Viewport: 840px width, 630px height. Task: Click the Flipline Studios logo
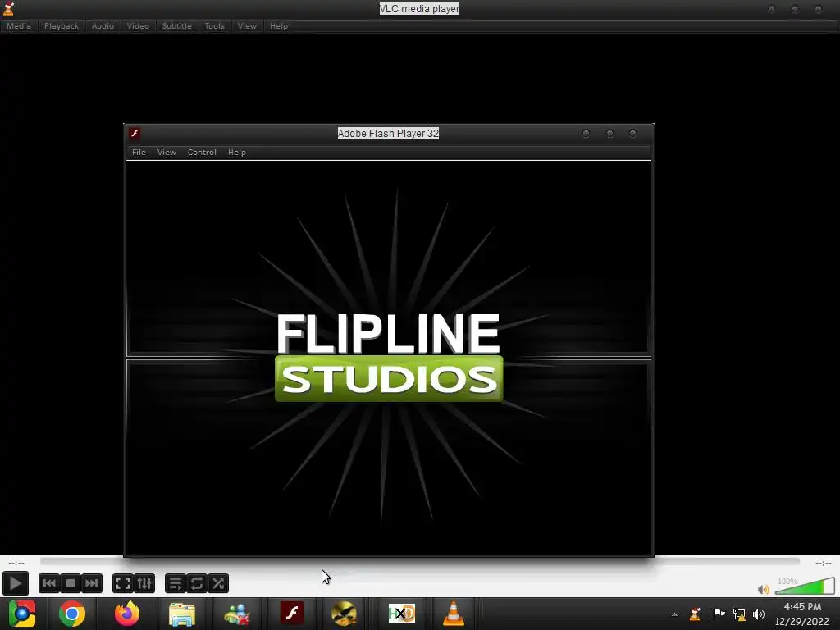pyautogui.click(x=388, y=357)
